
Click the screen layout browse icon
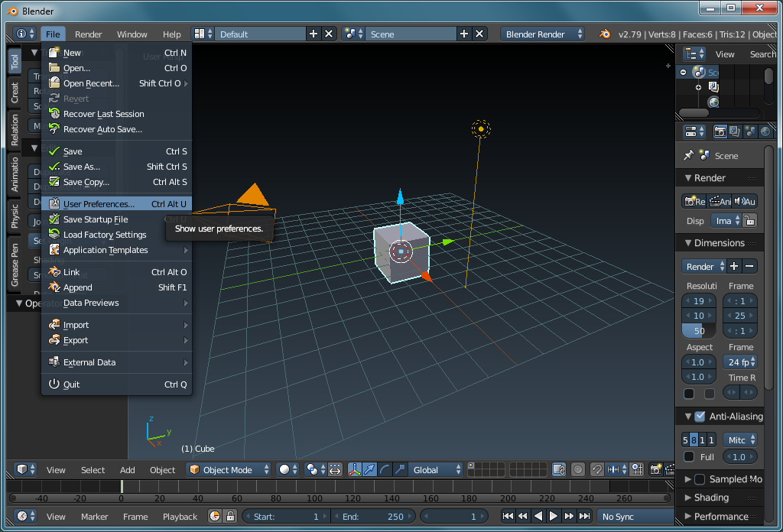(203, 34)
